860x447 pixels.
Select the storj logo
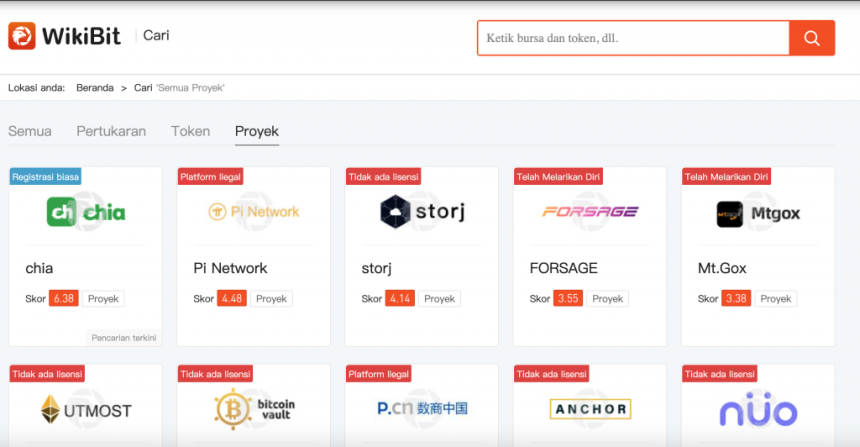(421, 212)
